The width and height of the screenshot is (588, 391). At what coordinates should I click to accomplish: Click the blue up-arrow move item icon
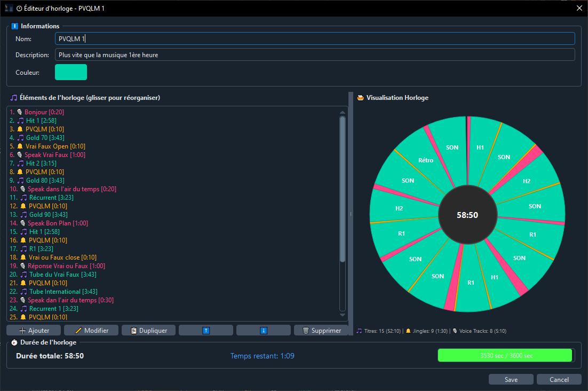(206, 330)
